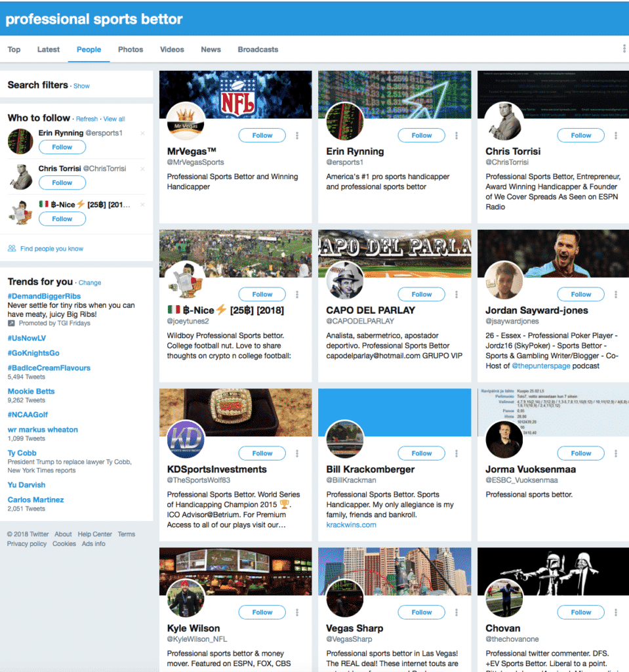This screenshot has width=629, height=672.
Task: Follow KDSportsInvestments
Action: [262, 453]
